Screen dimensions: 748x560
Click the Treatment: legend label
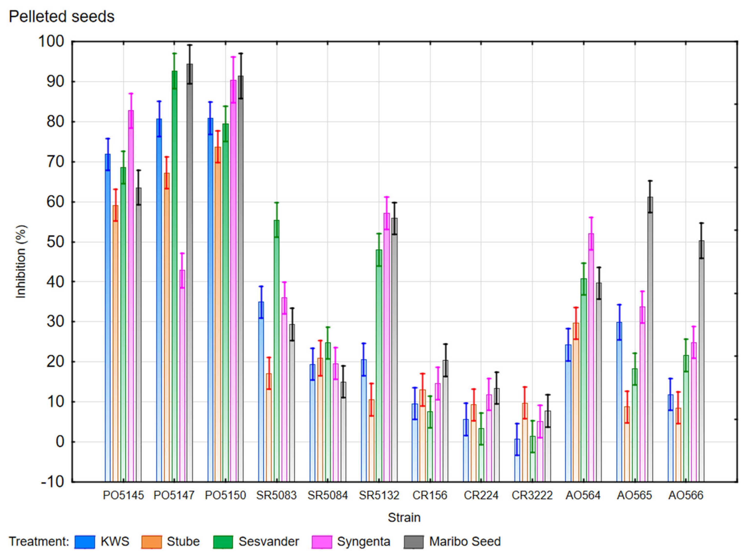[x=38, y=541]
